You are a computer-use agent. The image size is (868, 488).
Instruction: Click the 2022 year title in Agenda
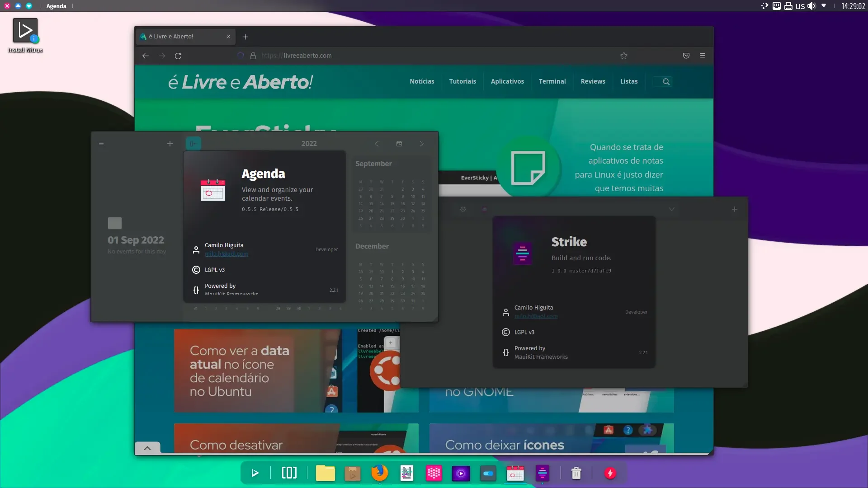309,144
